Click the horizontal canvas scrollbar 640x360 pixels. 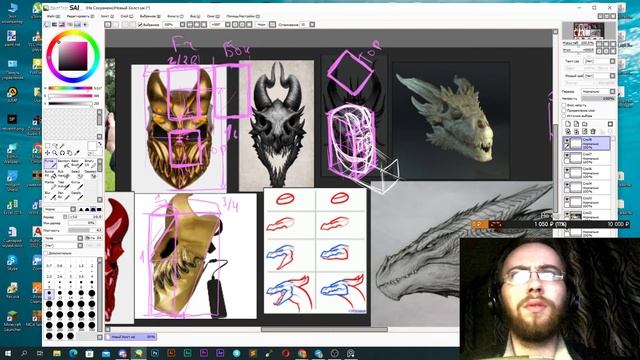[x=324, y=329]
